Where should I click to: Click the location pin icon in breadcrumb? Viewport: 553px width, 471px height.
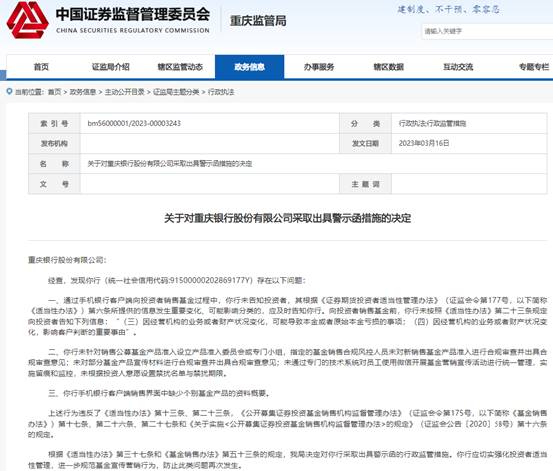coord(10,92)
